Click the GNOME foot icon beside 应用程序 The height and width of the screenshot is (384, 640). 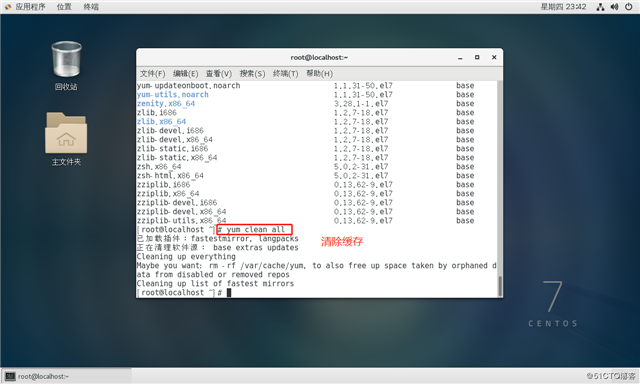point(8,7)
